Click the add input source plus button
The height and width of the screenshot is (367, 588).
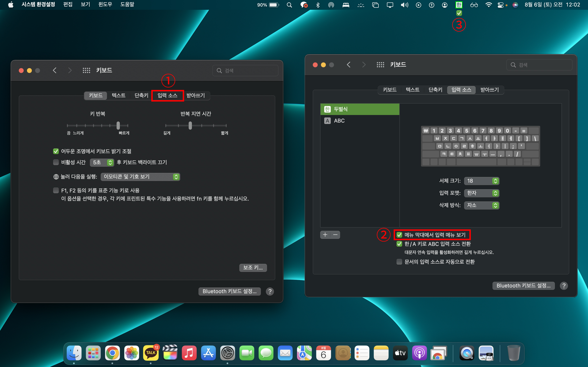(325, 235)
